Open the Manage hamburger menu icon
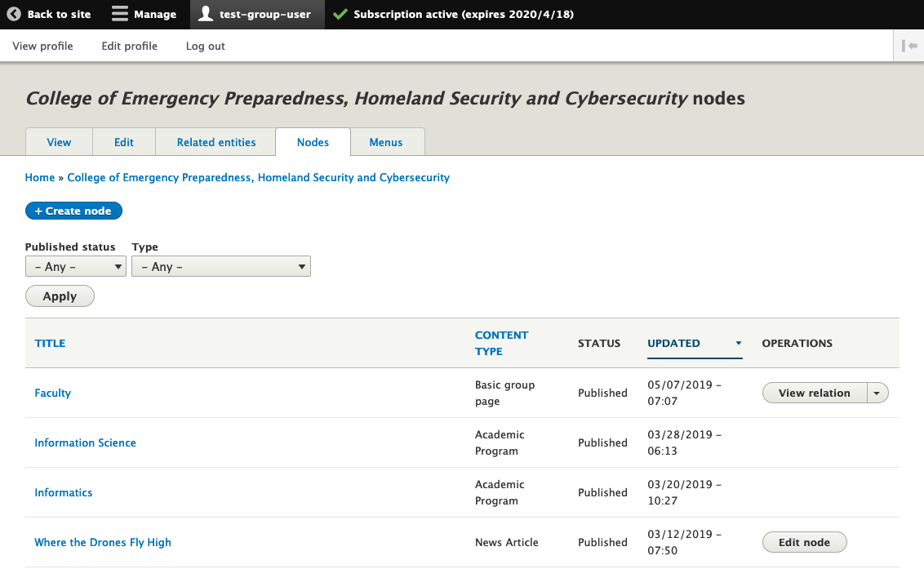Screen dimensions: 924x569 [120, 15]
